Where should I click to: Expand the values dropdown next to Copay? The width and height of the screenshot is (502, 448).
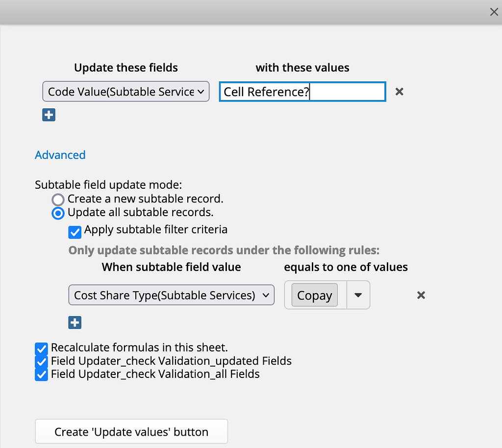point(358,295)
